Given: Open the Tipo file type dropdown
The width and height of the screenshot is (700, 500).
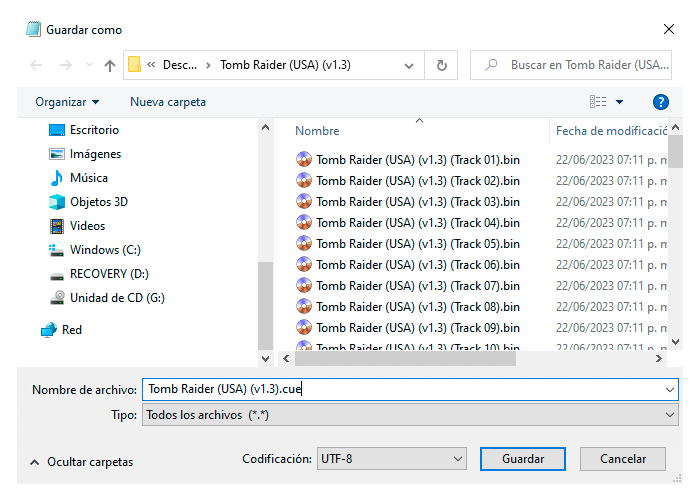Looking at the screenshot, I should [410, 415].
